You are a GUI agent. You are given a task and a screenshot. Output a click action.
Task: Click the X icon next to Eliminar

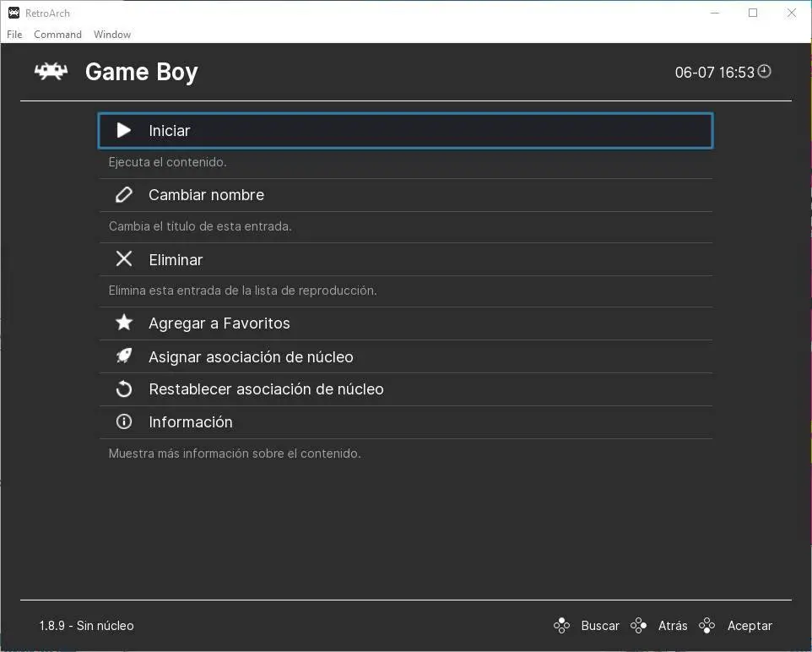(124, 258)
